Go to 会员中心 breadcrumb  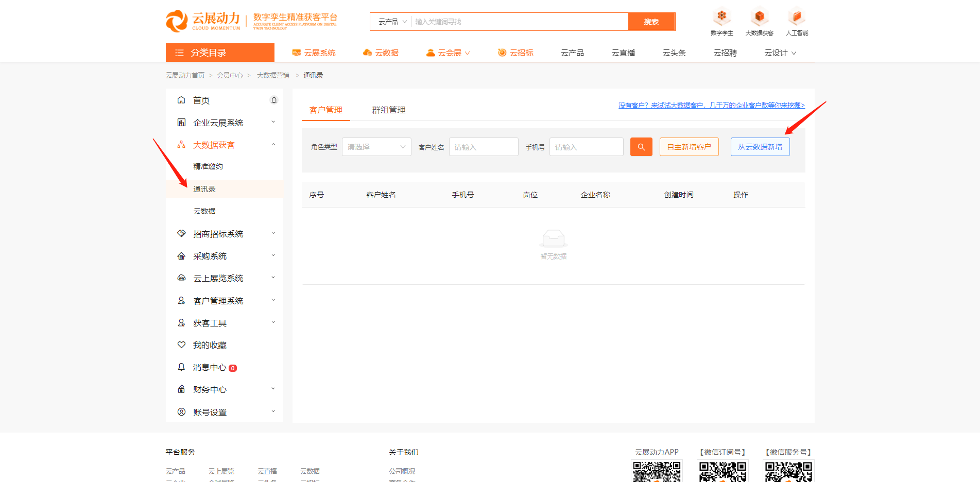coord(230,75)
